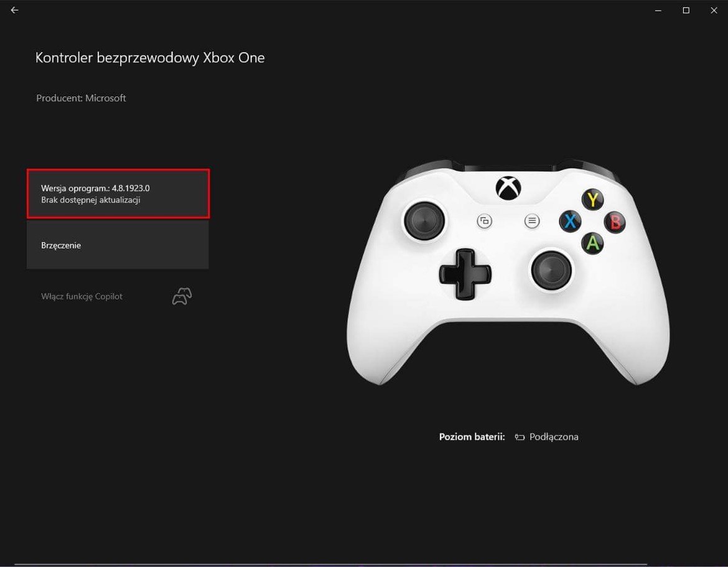Image resolution: width=728 pixels, height=567 pixels.
Task: Open firmware version 4.8.1923.0 tile
Action: (118, 194)
